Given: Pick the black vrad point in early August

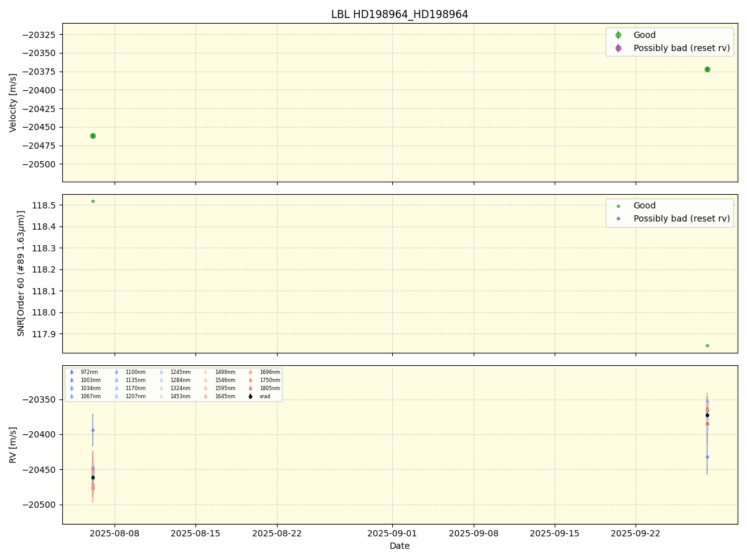Looking at the screenshot, I should (x=93, y=477).
